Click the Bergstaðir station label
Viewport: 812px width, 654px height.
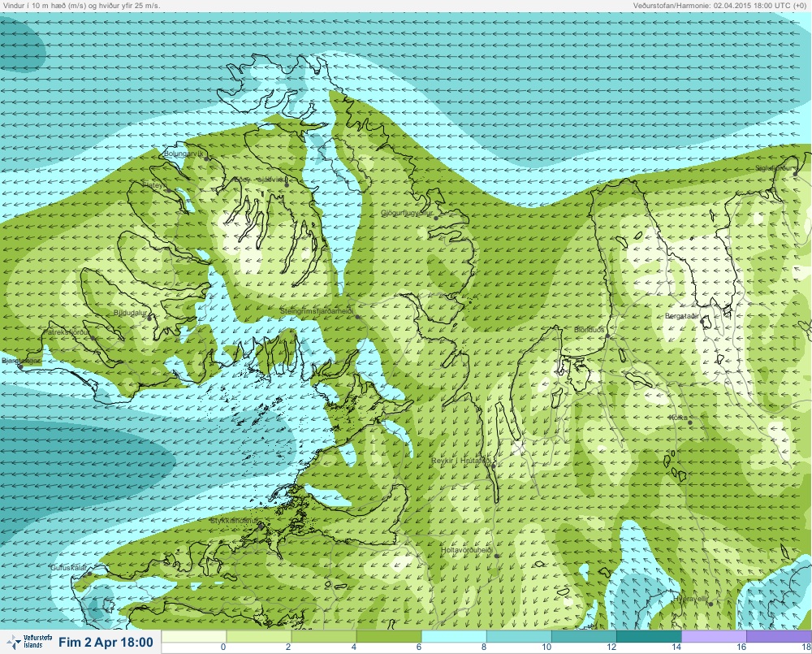(x=682, y=315)
